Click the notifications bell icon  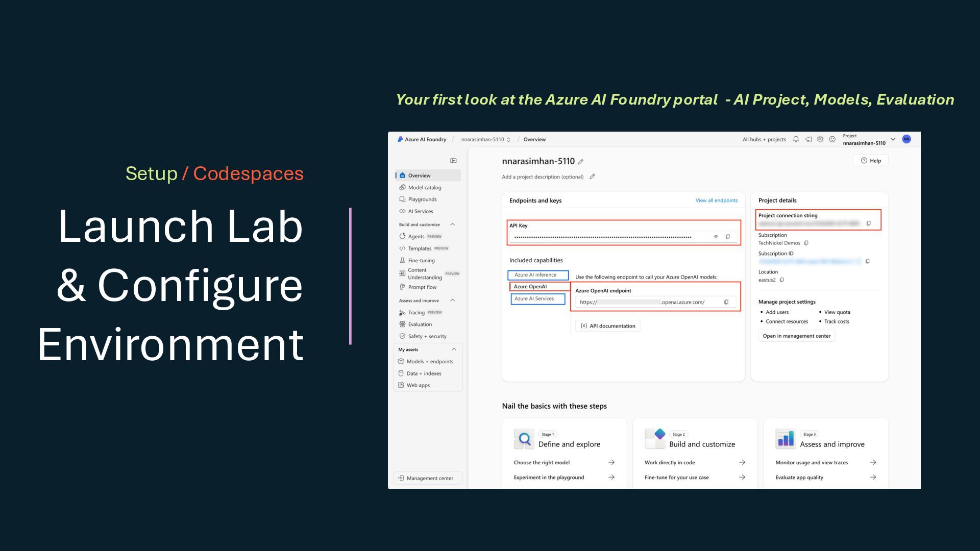(x=796, y=139)
